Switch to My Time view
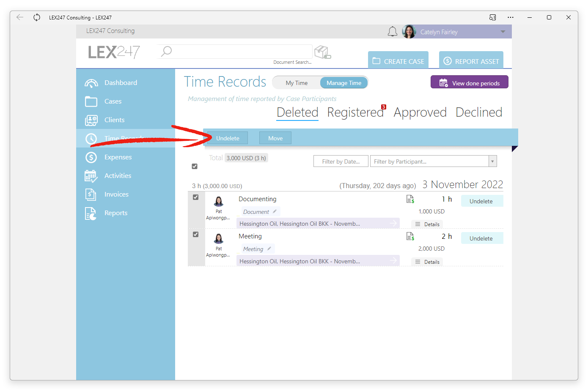 click(x=297, y=83)
